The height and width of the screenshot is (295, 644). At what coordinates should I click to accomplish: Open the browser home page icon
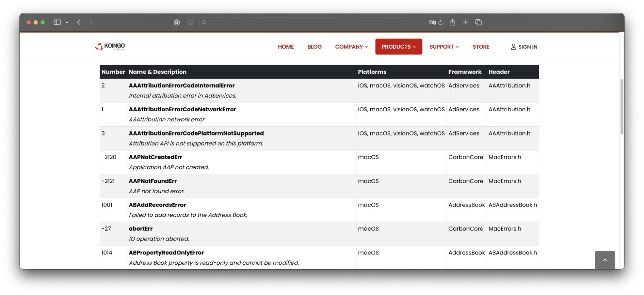pyautogui.click(x=190, y=22)
